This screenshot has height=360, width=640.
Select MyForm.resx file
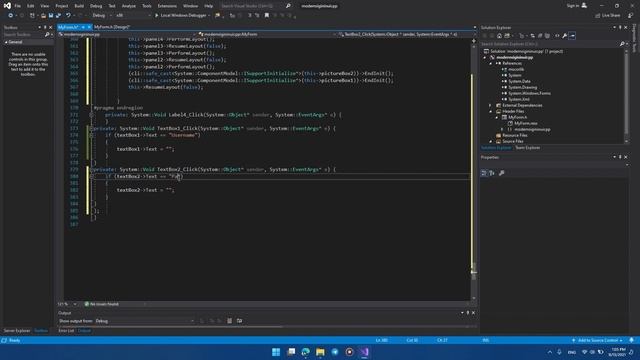pos(525,123)
